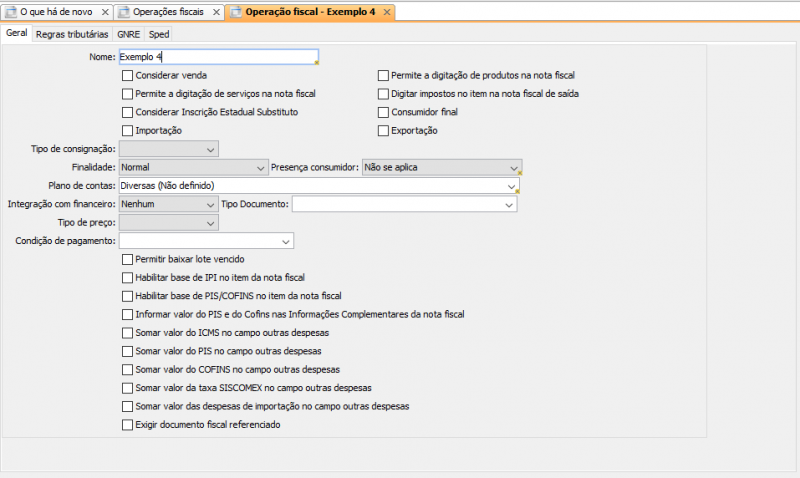Tick the 'Exportação' checkbox

(383, 131)
